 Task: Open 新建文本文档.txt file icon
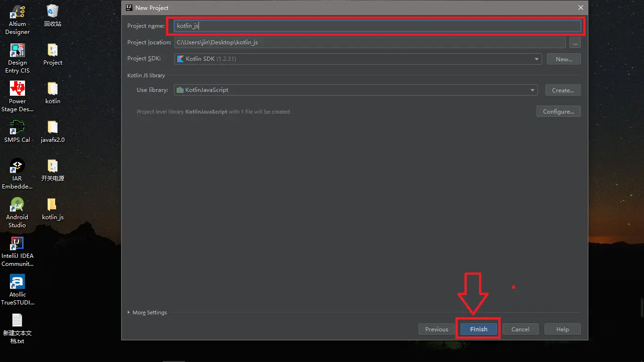coord(17,329)
